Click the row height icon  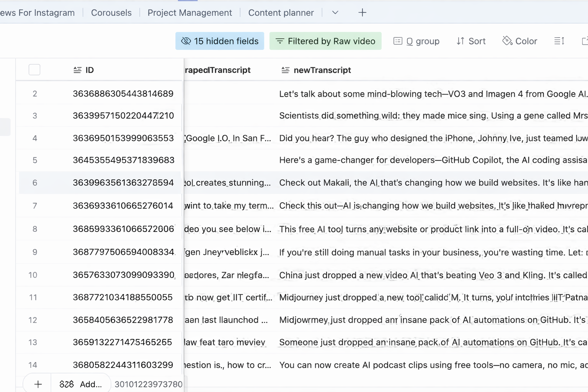(559, 41)
